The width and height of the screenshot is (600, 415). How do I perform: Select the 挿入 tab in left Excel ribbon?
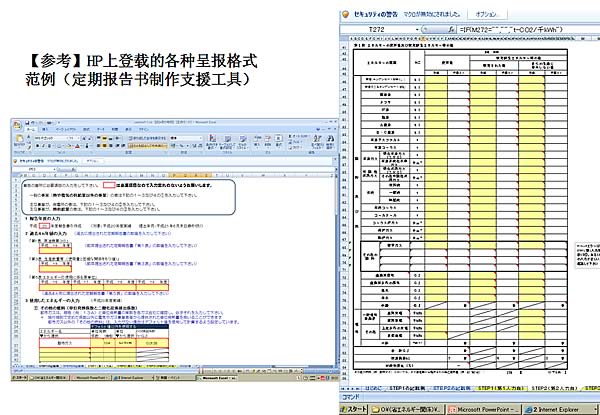(x=45, y=129)
